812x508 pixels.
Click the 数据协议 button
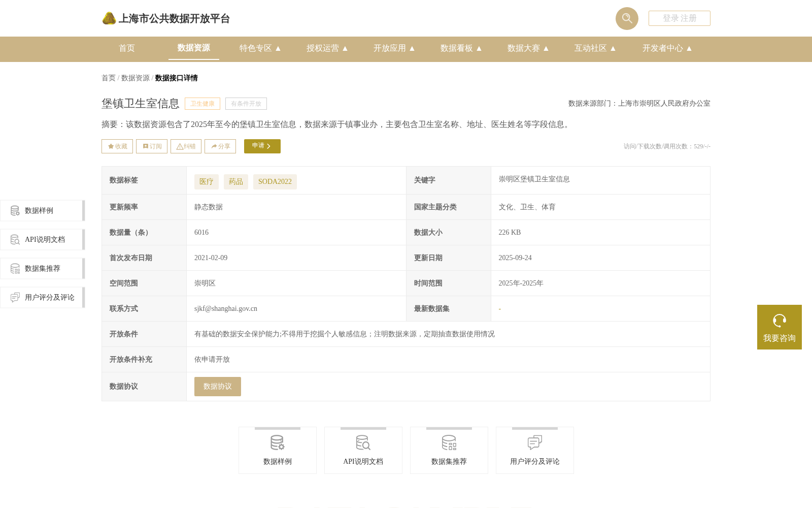[x=218, y=387]
